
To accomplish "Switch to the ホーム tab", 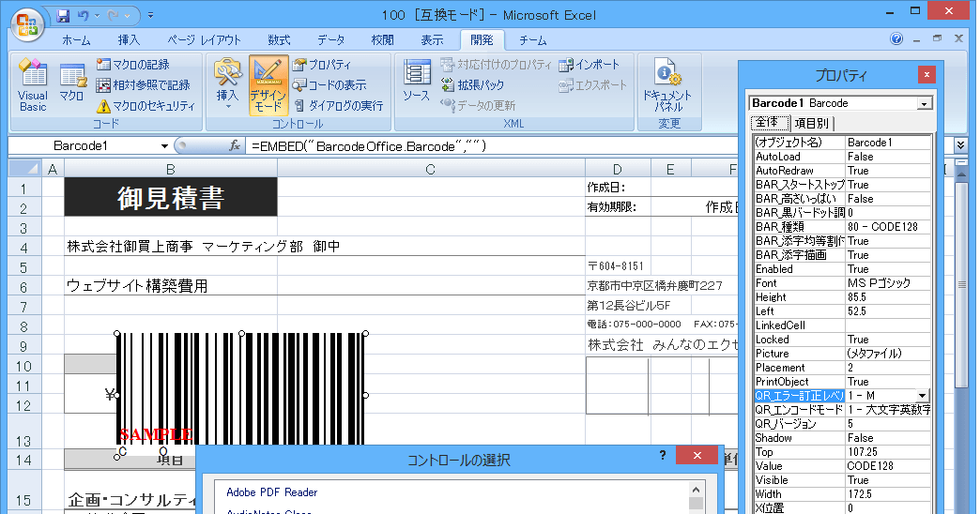I will coord(76,40).
